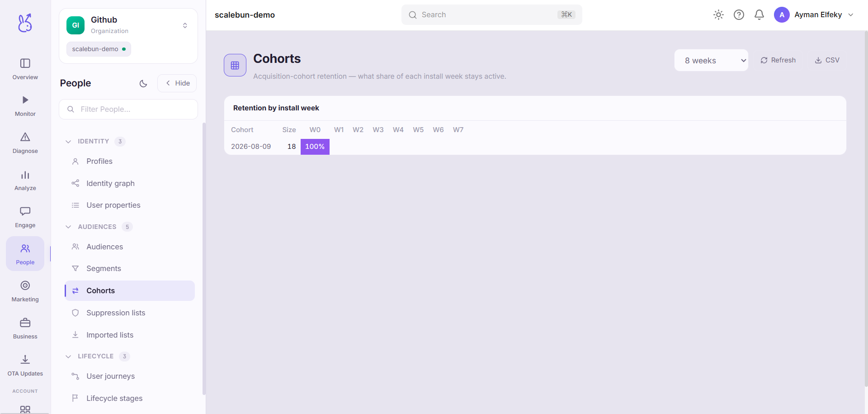Open Profiles in the People menu
This screenshot has height=414, width=868.
pos(130,162)
